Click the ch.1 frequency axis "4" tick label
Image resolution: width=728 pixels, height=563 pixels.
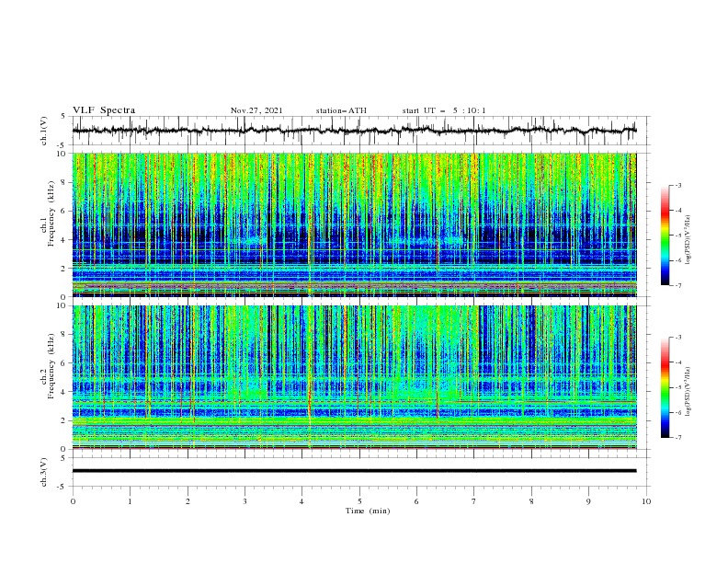pos(65,240)
